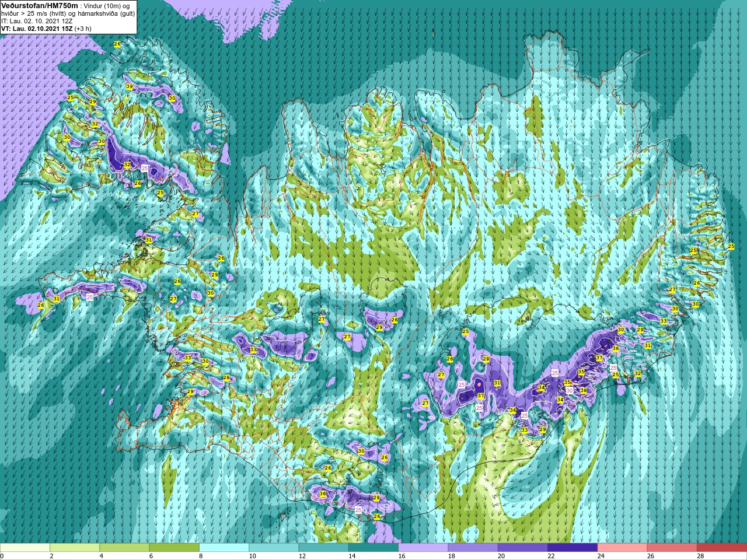The image size is (747, 560).
Task: Click the 26–28 m/s salmon legend swatch
Action: [x=672, y=548]
